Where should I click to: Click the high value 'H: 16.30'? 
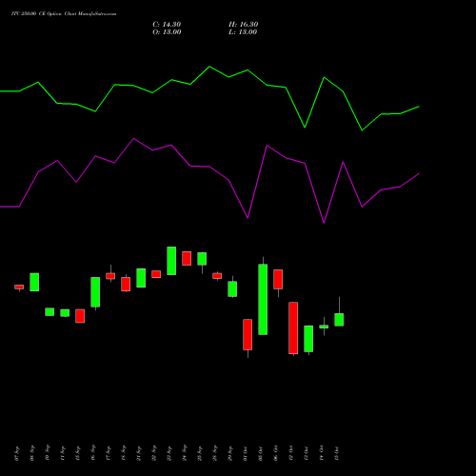coord(244,25)
